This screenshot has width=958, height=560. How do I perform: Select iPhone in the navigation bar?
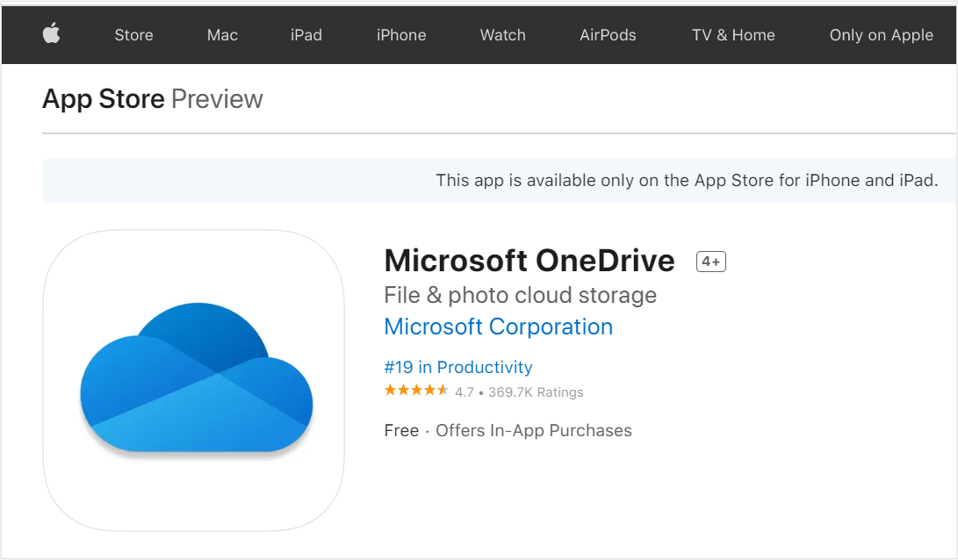tap(401, 35)
